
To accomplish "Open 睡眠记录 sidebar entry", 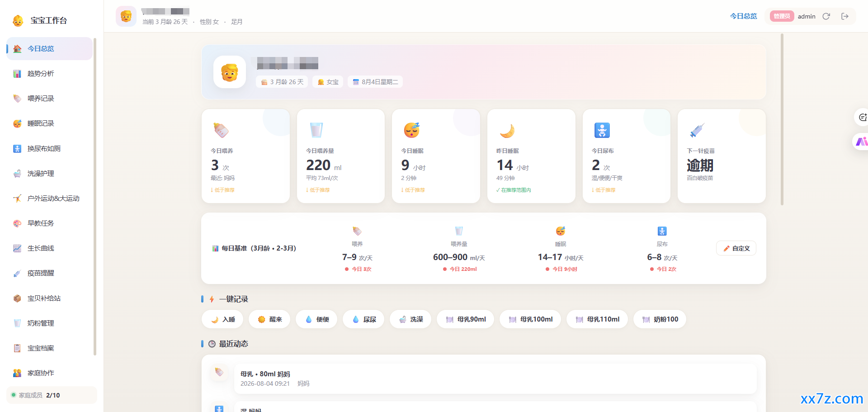I will (x=49, y=123).
